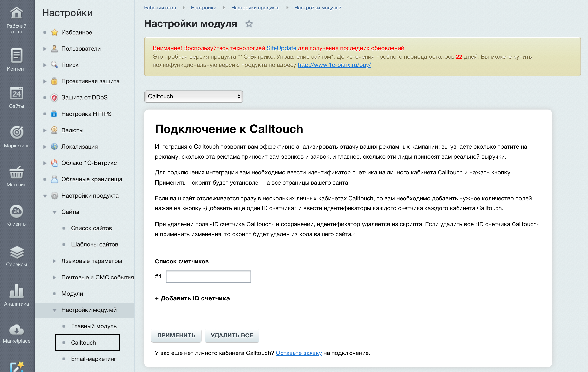Expand the Проактивная защита node
588x372 pixels.
(45, 81)
